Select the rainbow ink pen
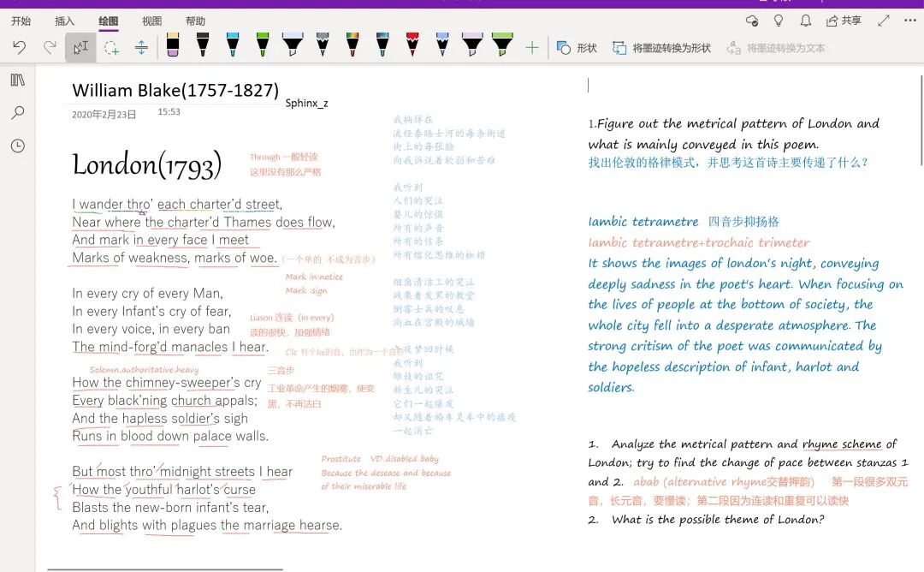This screenshot has width=924, height=572. coord(352,45)
